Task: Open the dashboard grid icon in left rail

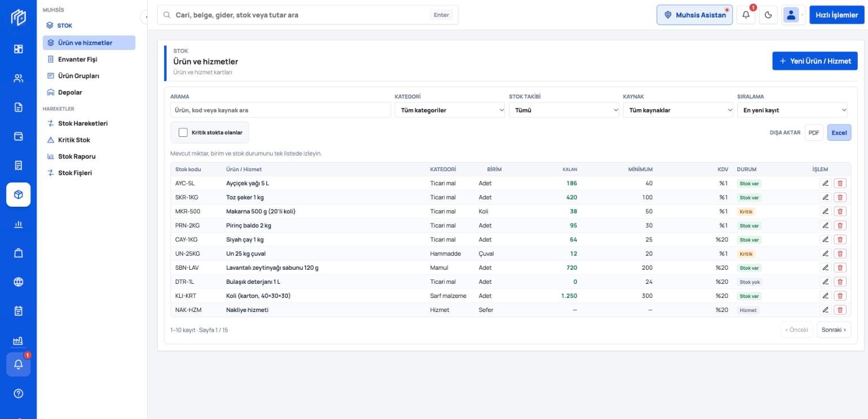Action: pos(18,49)
